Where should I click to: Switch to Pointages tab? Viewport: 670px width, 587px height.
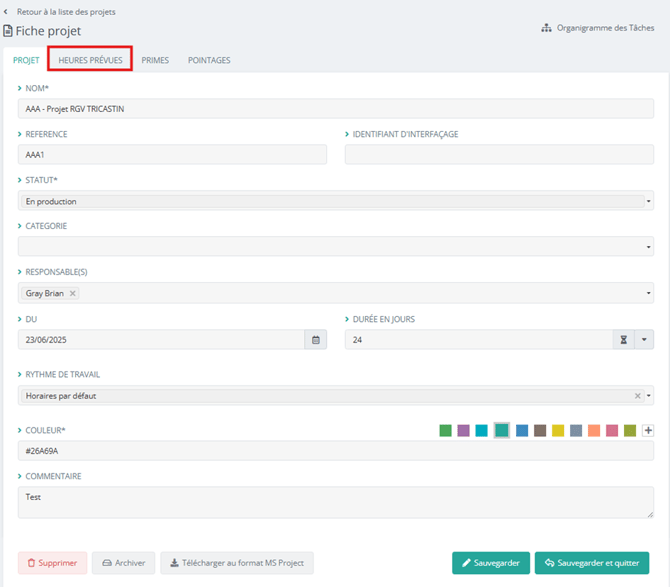click(x=209, y=60)
